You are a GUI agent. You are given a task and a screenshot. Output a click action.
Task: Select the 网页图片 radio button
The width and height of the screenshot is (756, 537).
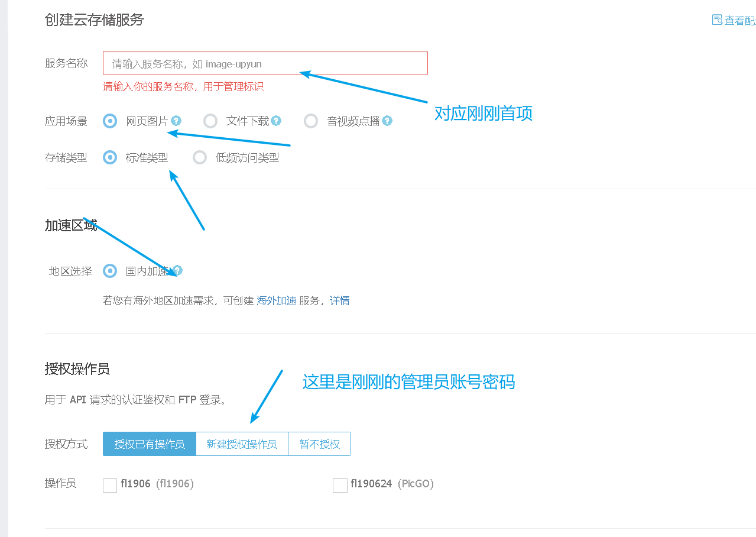110,121
